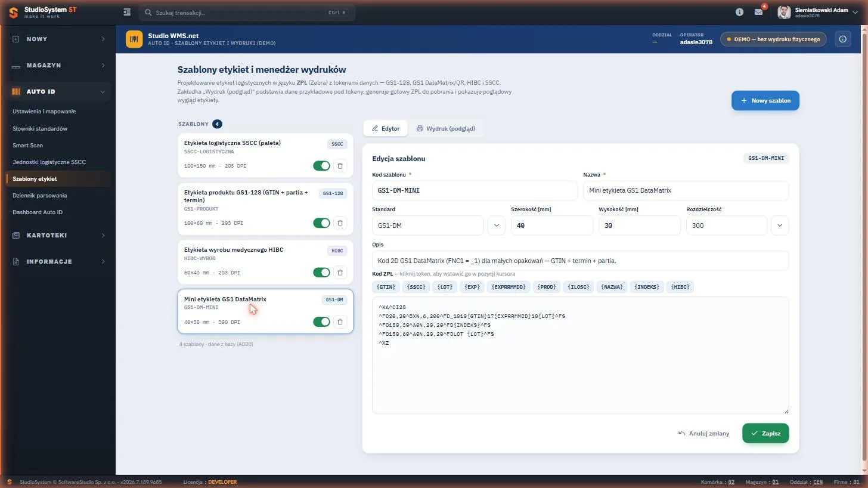Open Szablony etykiet menu item

pyautogui.click(x=58, y=178)
